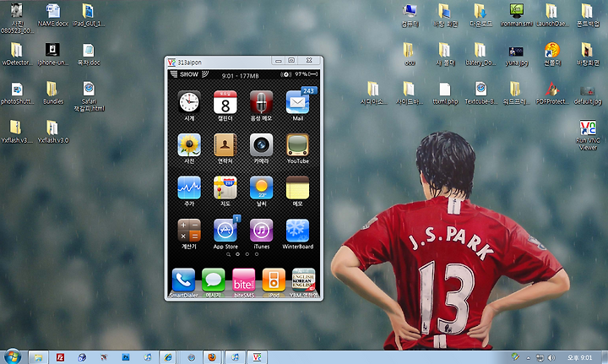Click the 313aipon title bar text
The image size is (608, 364).
pos(190,62)
